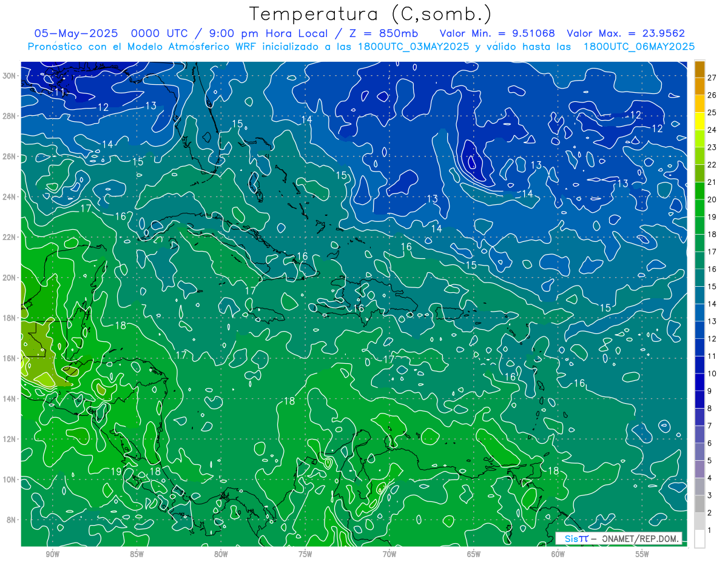The width and height of the screenshot is (728, 562).
Task: Click the "60W" longitude axis label
Action: 558,554
